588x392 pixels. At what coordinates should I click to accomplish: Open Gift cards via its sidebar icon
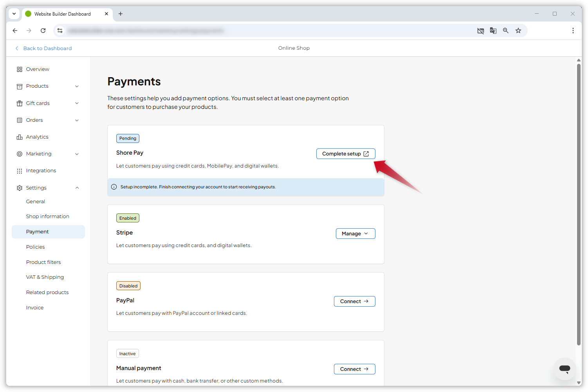20,103
